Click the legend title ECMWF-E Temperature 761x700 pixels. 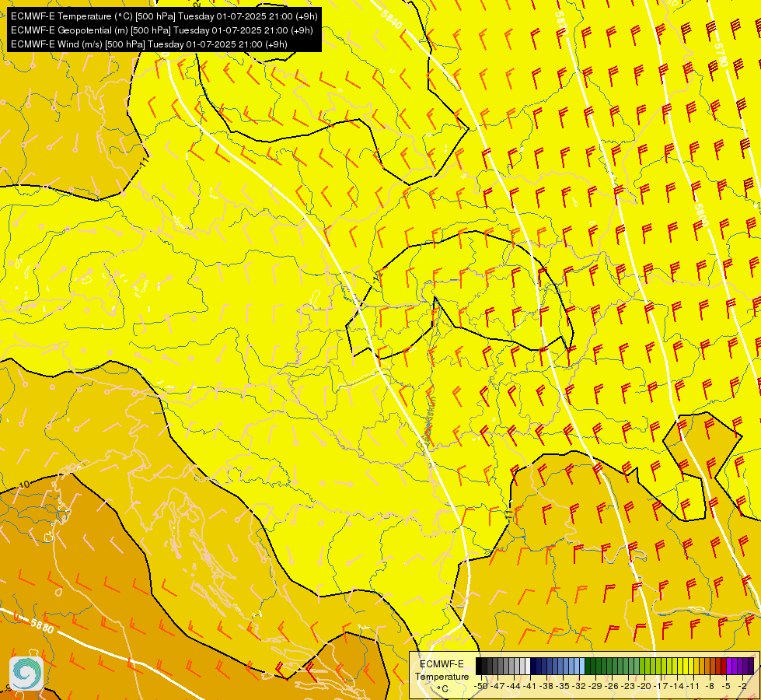pyautogui.click(x=442, y=670)
